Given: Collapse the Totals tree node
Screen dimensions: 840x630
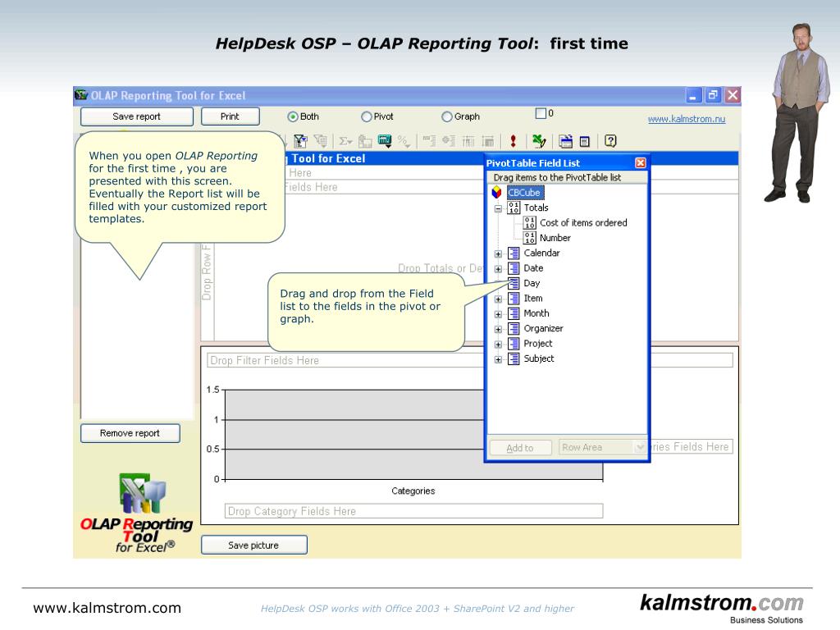Looking at the screenshot, I should tap(498, 208).
